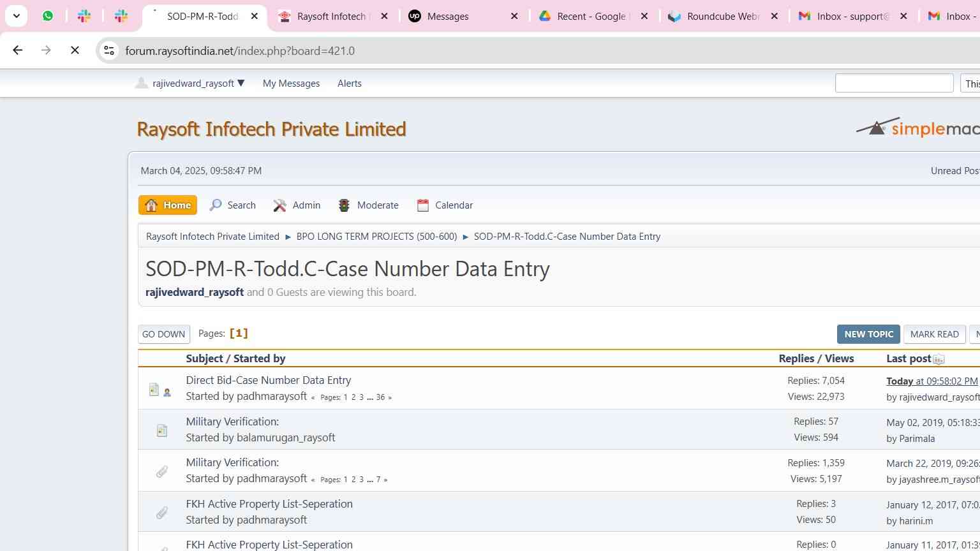
Task: Open rajivedward_raysoft viewer profile link
Action: (195, 292)
